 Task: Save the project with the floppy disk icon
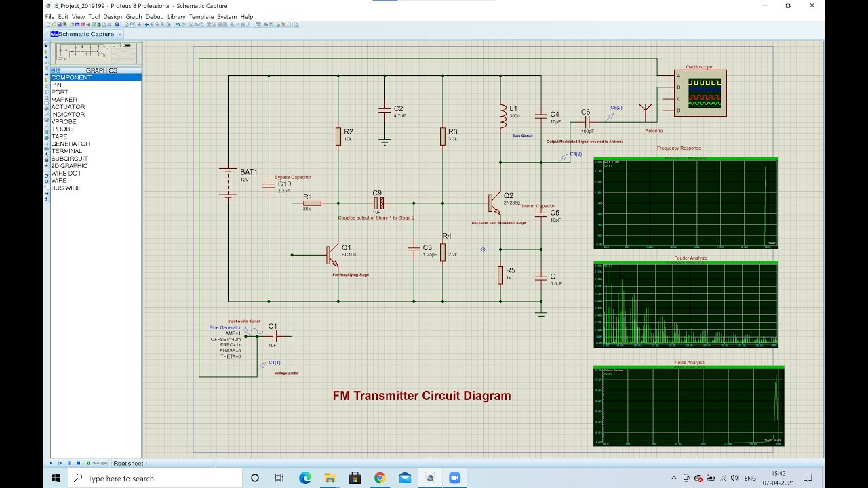pyautogui.click(x=60, y=25)
